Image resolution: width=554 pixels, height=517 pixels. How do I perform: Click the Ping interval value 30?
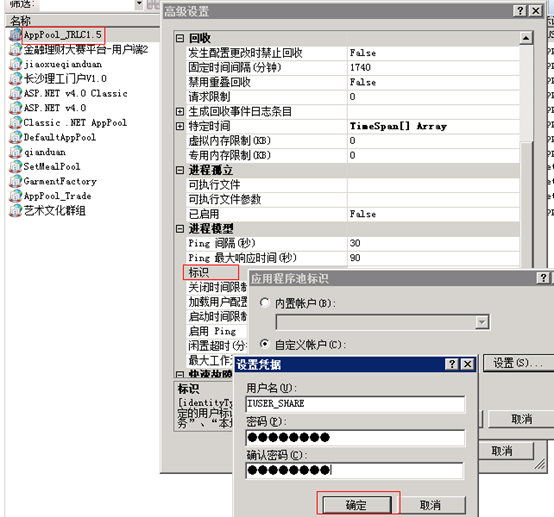tap(355, 243)
